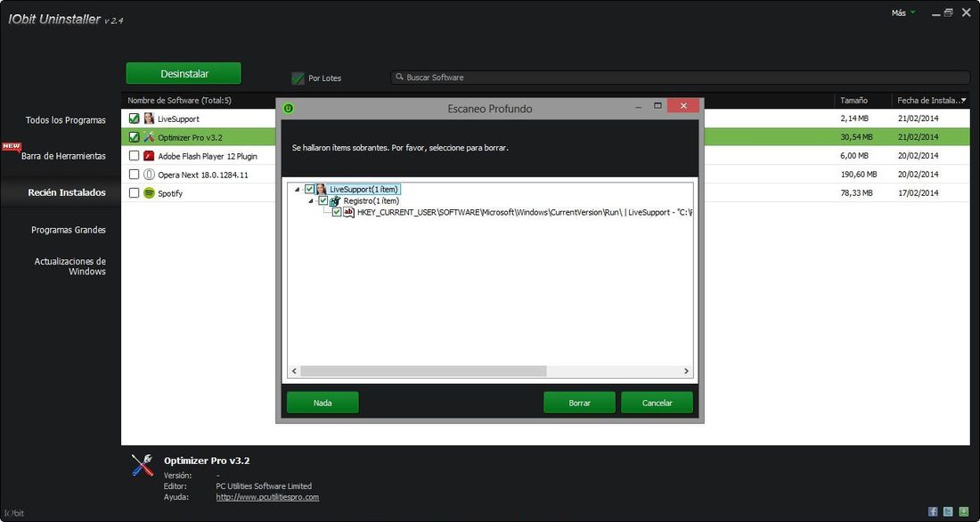Open the www.pcutilitiespro.com help link

tap(267, 497)
